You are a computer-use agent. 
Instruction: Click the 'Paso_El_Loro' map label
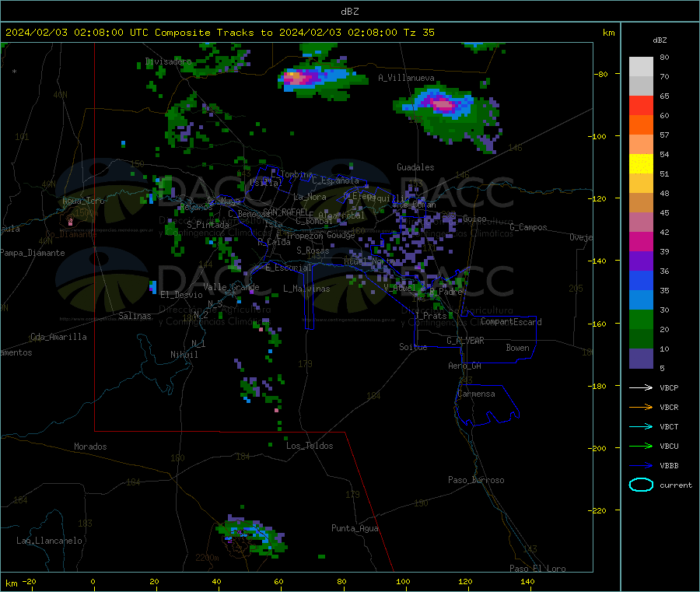point(537,569)
